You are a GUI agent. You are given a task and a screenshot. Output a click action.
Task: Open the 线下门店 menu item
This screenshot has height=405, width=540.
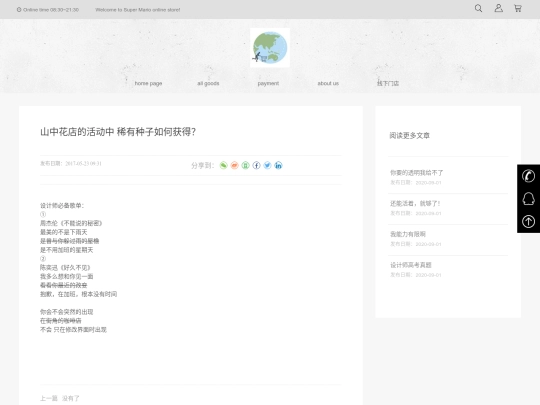388,83
